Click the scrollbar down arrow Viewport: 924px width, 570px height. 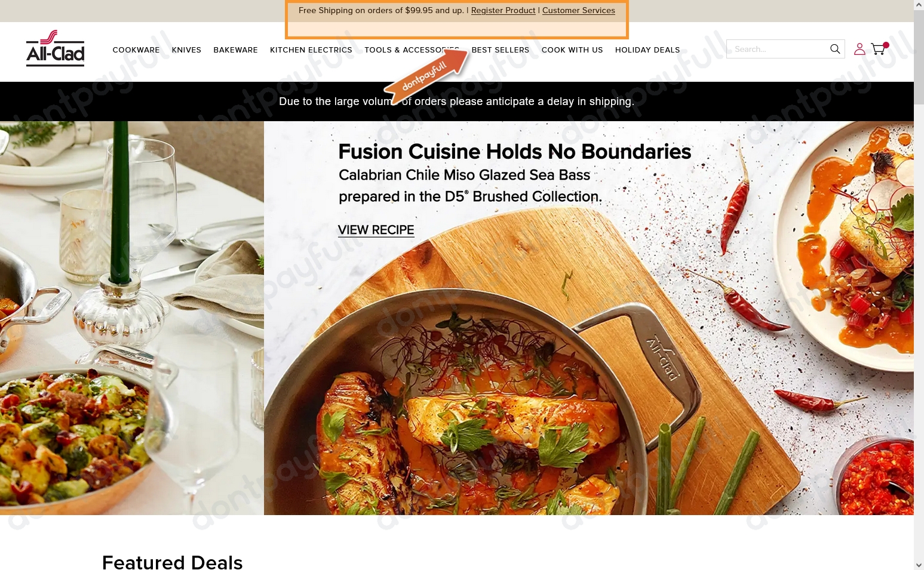click(919, 565)
